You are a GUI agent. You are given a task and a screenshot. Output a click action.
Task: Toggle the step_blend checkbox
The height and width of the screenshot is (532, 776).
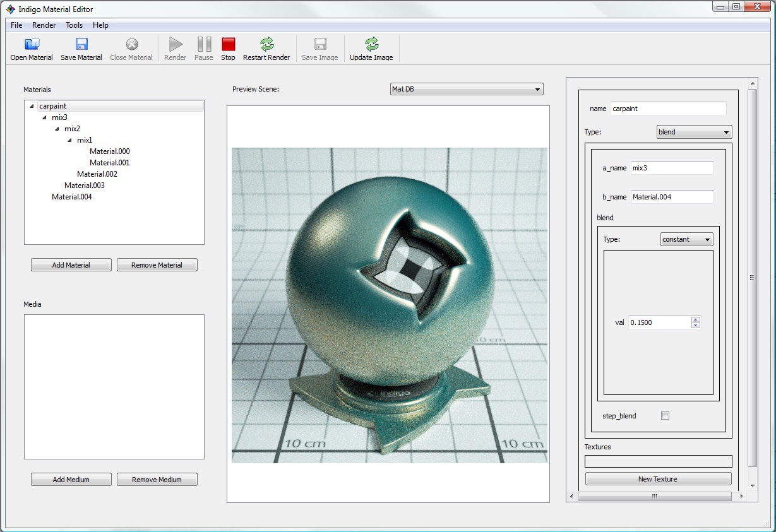[665, 415]
